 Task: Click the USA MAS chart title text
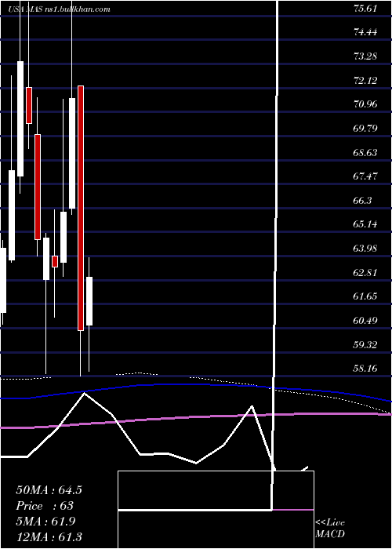point(59,9)
